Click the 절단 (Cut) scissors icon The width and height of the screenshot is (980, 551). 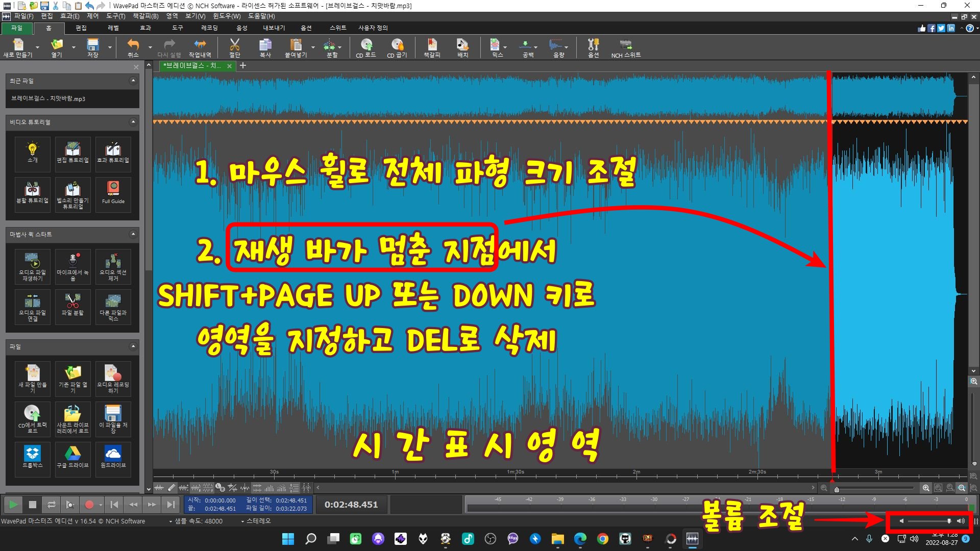[235, 47]
